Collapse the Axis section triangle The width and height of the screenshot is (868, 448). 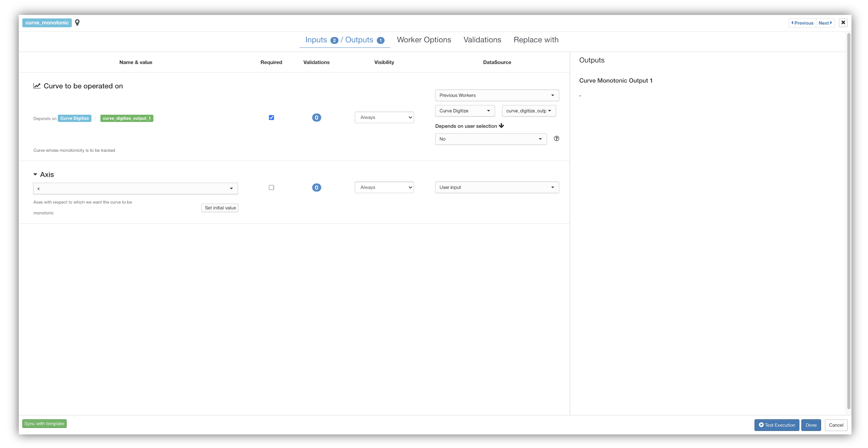point(35,174)
